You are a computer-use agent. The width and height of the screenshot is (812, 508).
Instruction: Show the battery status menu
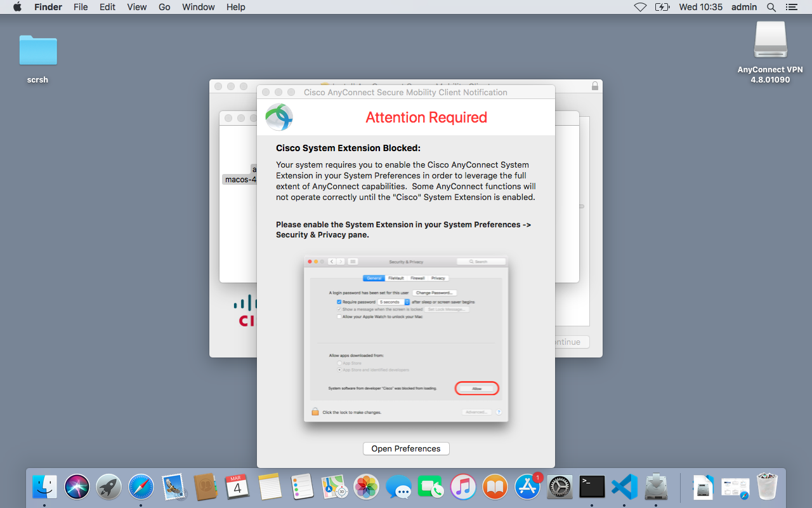(x=662, y=7)
